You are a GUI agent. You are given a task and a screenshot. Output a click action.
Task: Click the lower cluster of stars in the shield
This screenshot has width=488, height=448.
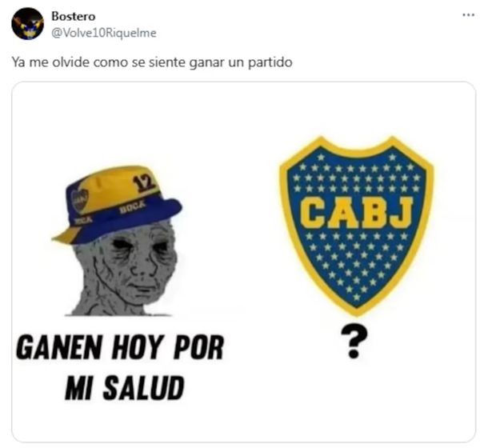pyautogui.click(x=356, y=263)
